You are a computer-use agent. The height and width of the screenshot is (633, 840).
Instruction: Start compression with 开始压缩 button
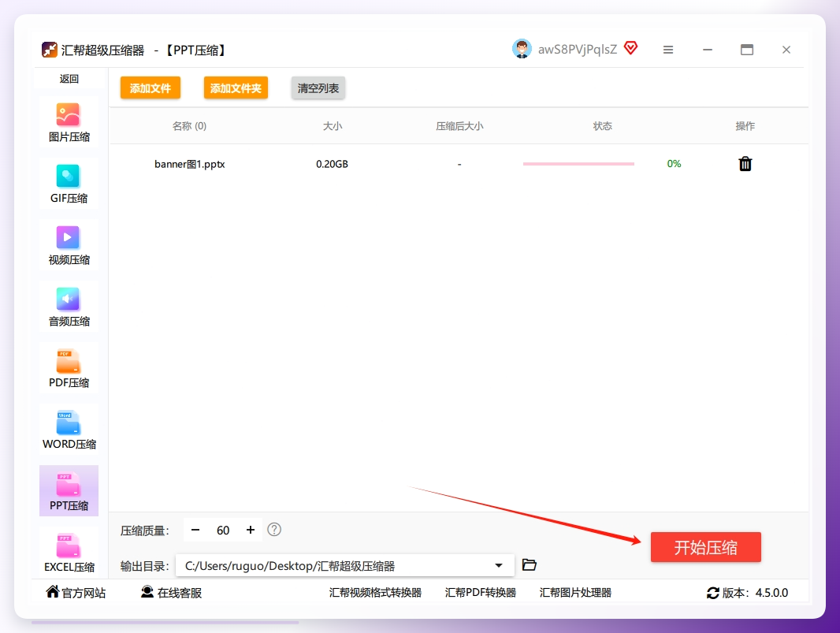[705, 547]
